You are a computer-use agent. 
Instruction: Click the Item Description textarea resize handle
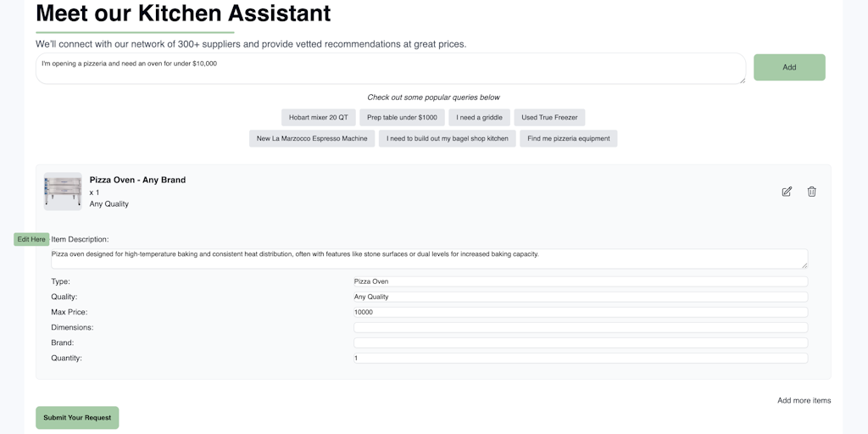point(804,265)
